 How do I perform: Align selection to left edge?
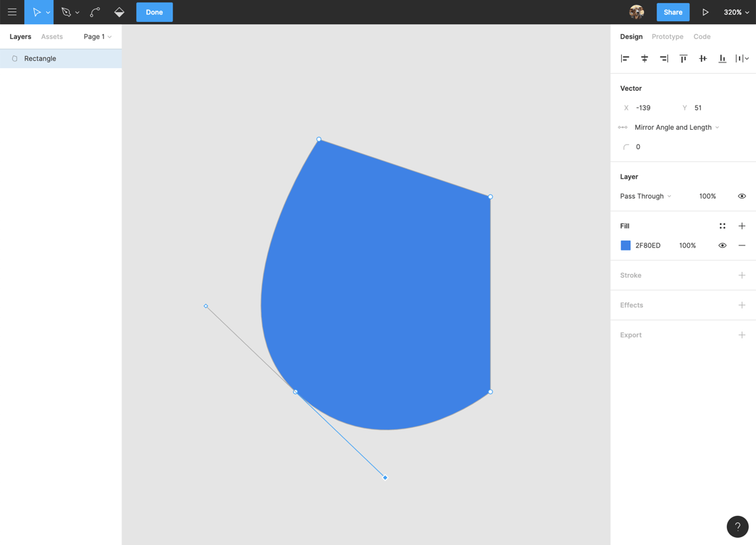tap(625, 59)
